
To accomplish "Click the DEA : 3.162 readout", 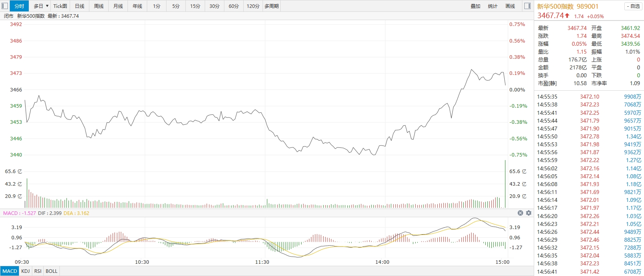I will click(x=76, y=213).
